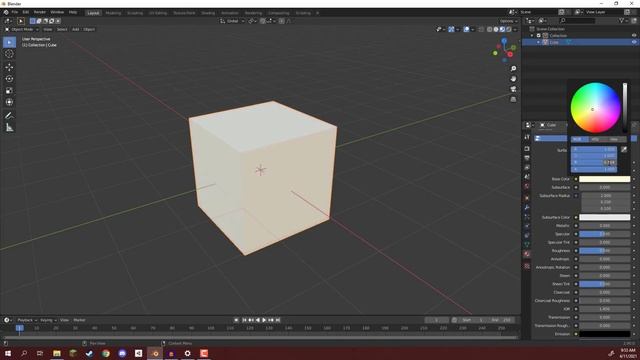Click the eyedropper in color picker
The image size is (640, 360).
(624, 150)
